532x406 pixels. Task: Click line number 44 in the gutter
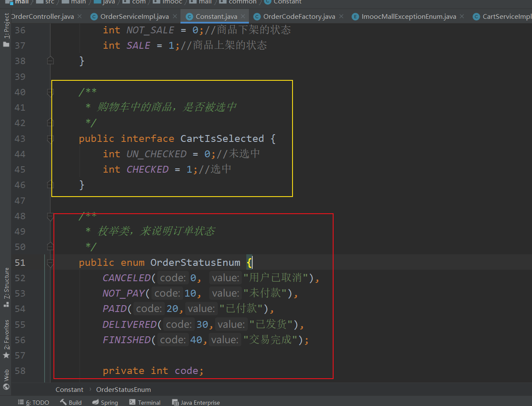(x=20, y=154)
